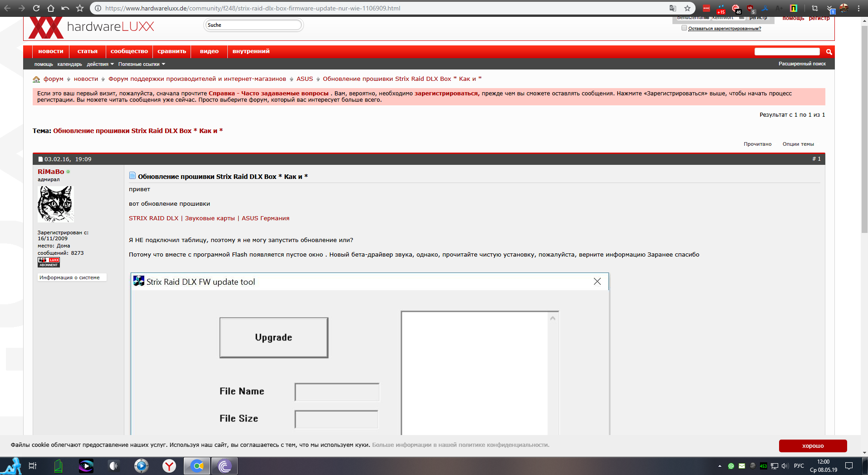Open the translate page icon in address bar

click(673, 8)
